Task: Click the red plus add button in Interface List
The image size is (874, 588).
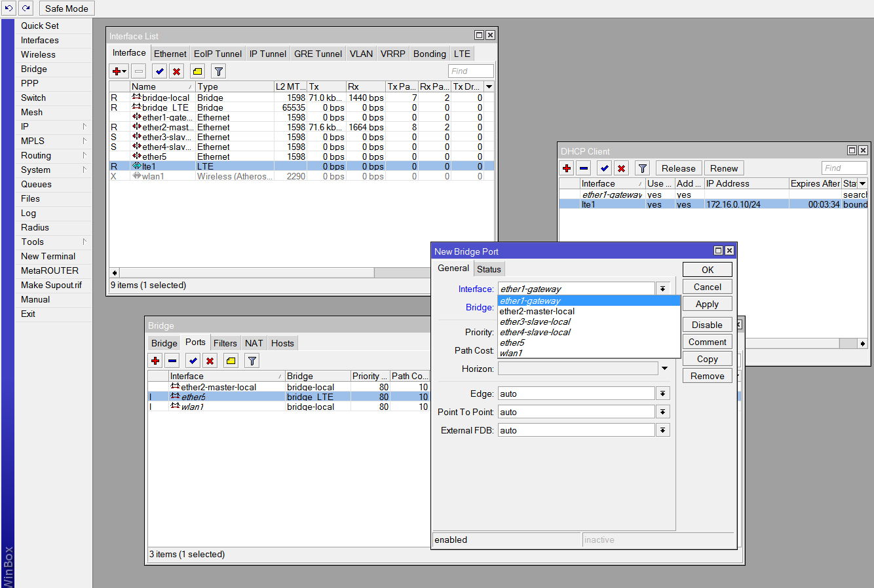Action: 118,71
